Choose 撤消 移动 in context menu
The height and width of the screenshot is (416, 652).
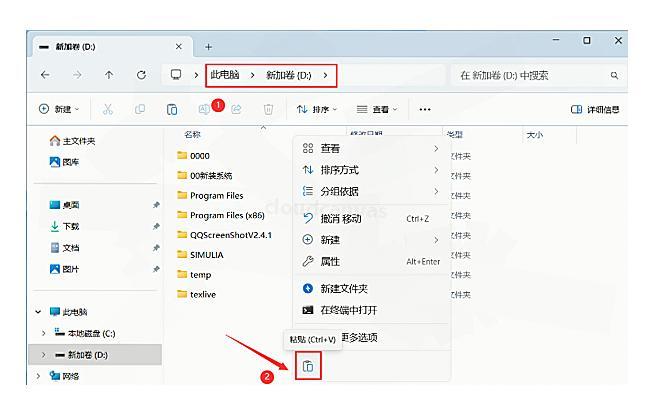pyautogui.click(x=371, y=218)
